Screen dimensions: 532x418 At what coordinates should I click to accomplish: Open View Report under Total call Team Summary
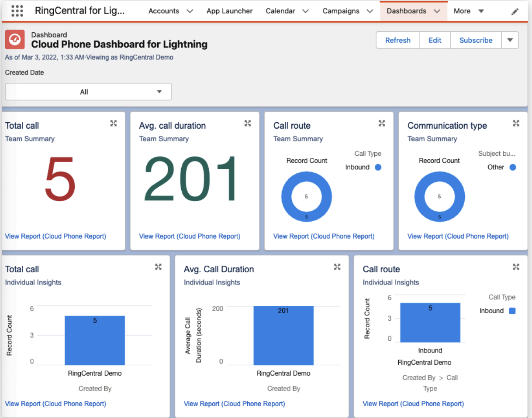pyautogui.click(x=55, y=236)
